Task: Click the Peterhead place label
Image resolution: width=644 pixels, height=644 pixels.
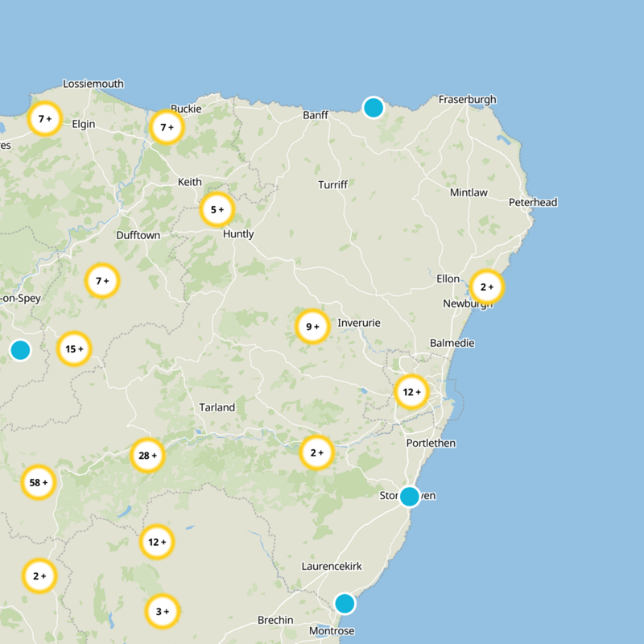Action: [533, 203]
